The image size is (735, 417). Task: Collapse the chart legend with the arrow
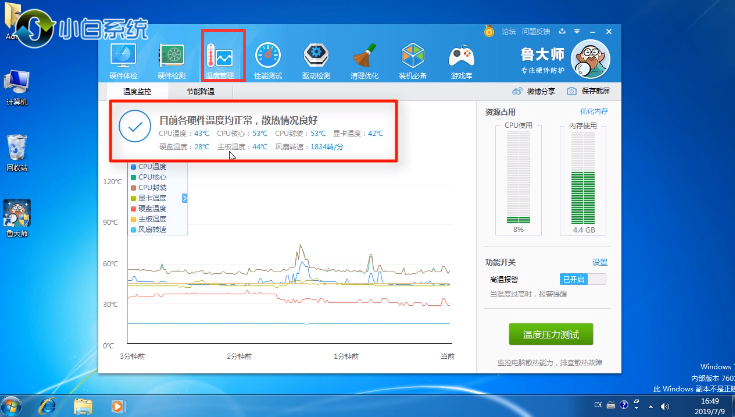(x=184, y=199)
